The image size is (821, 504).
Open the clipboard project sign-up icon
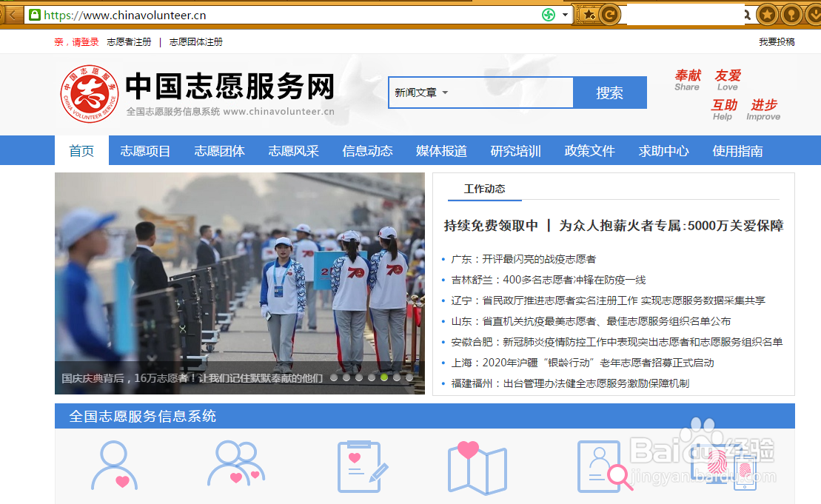(358, 466)
